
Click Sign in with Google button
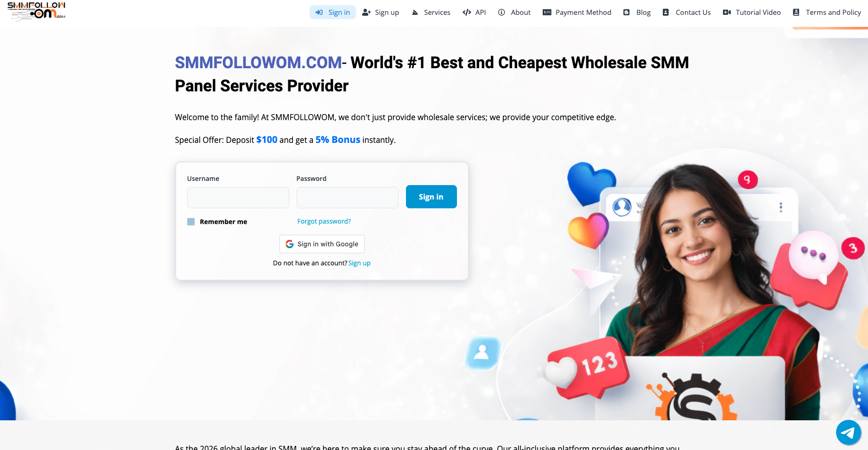[x=322, y=244]
